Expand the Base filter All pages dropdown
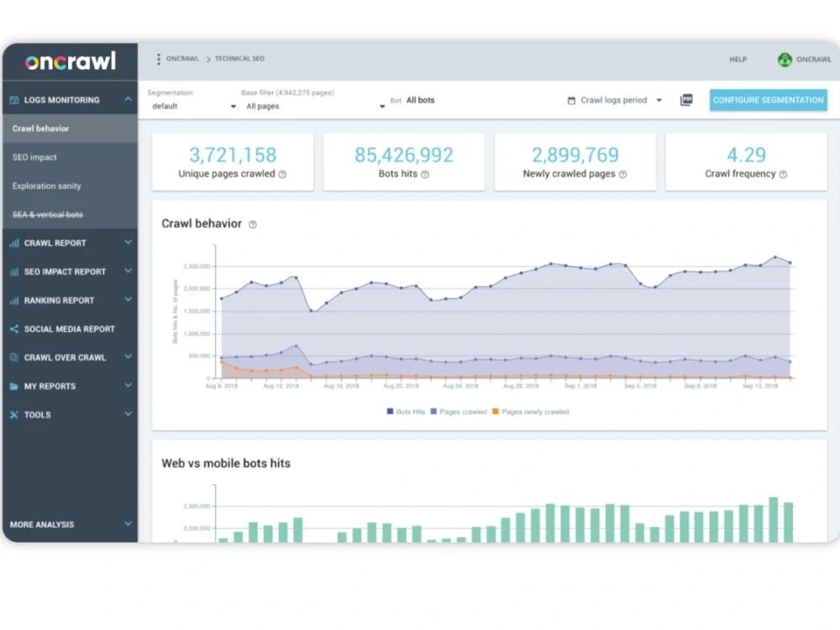 pyautogui.click(x=311, y=106)
